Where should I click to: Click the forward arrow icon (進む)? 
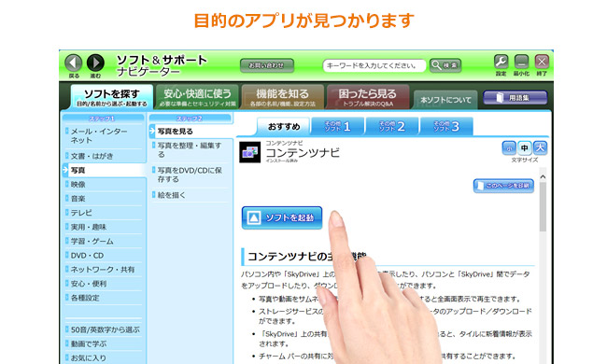pyautogui.click(x=95, y=63)
